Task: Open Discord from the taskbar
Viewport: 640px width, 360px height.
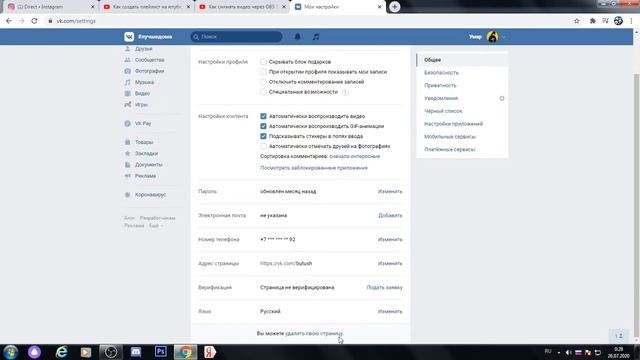Action: click(136, 351)
